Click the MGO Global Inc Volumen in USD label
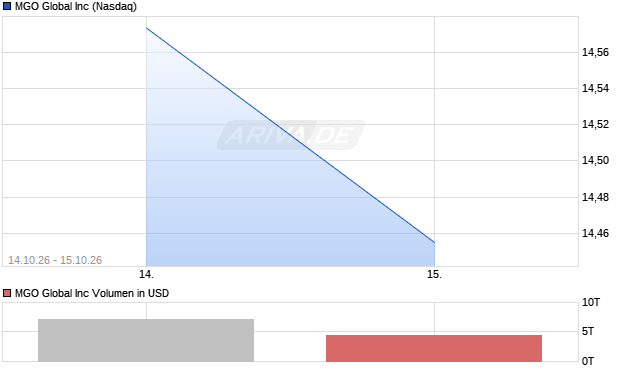This screenshot has width=620, height=371. [92, 293]
